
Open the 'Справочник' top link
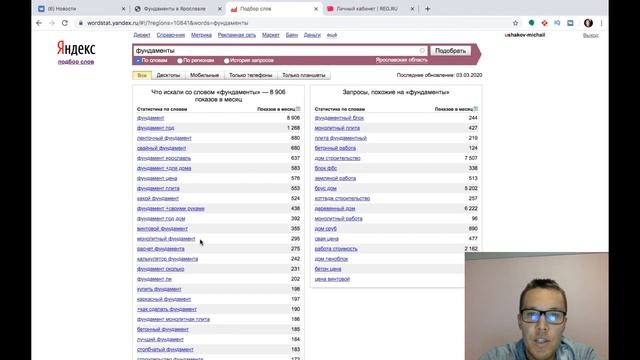click(x=171, y=35)
